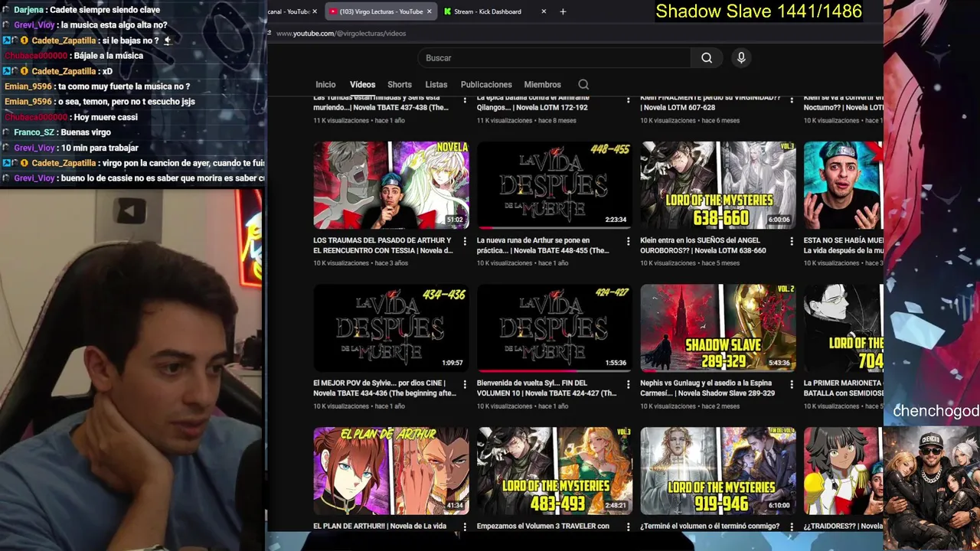Open options menu for 'Bienvenida de vuelta Syl' video
This screenshot has width=980, height=551.
(x=628, y=384)
